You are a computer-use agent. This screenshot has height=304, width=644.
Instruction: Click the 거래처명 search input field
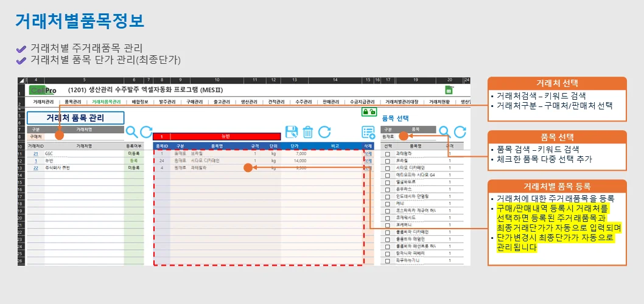pos(85,137)
